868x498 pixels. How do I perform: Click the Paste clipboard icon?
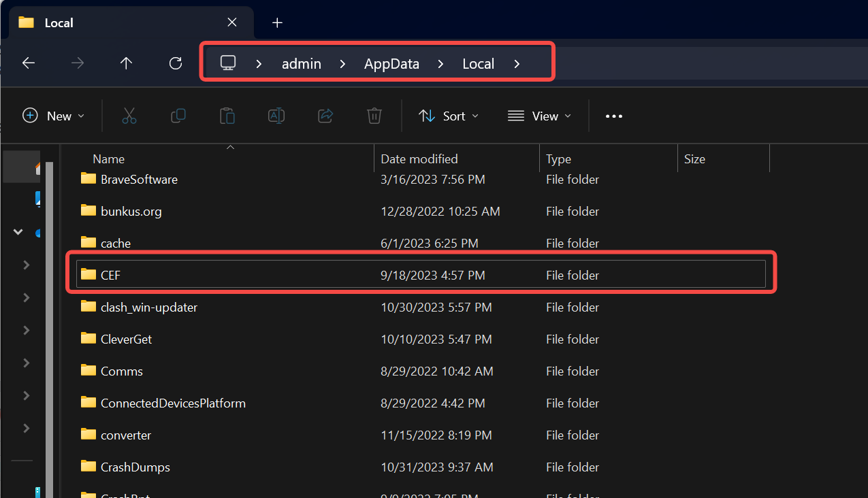pyautogui.click(x=227, y=116)
